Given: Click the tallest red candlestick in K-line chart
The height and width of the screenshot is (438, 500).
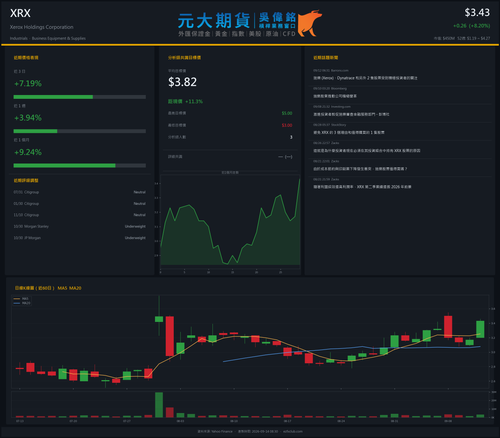Looking at the screenshot, I should point(170,336).
